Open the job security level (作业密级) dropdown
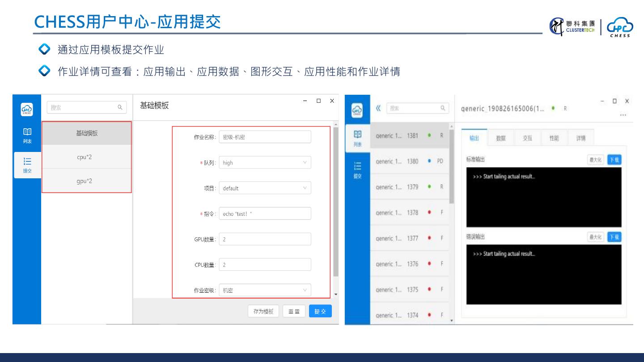The height and width of the screenshot is (362, 644). 265,290
